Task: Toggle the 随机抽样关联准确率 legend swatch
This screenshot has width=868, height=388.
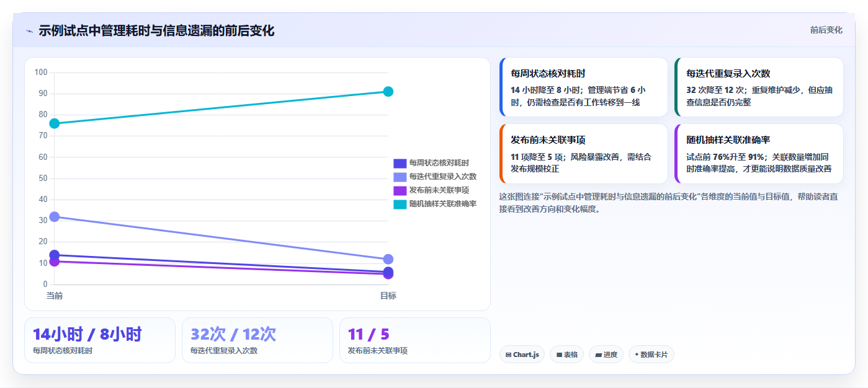Action: click(x=400, y=204)
